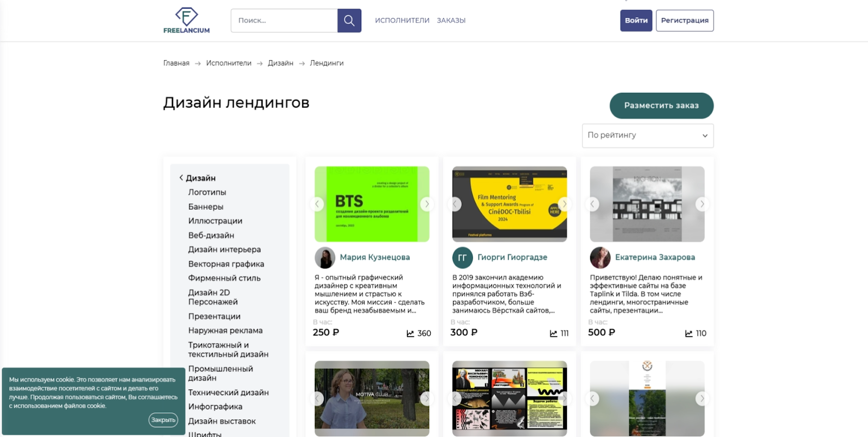Click the rating chart icon beside 110
Viewport: 868px width, 437px height.
pos(689,333)
